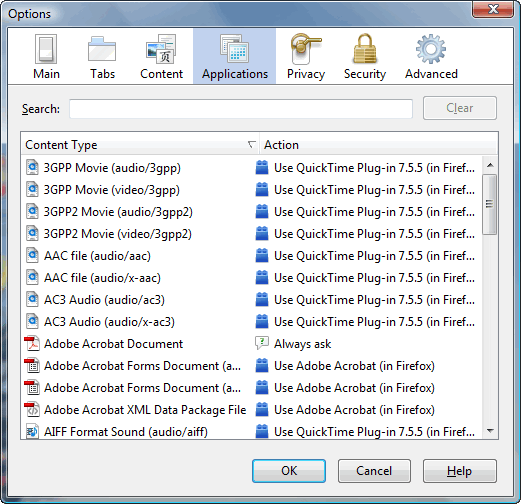Select the AAC file (audio/aac) entry
This screenshot has width=521, height=504.
tap(97, 256)
